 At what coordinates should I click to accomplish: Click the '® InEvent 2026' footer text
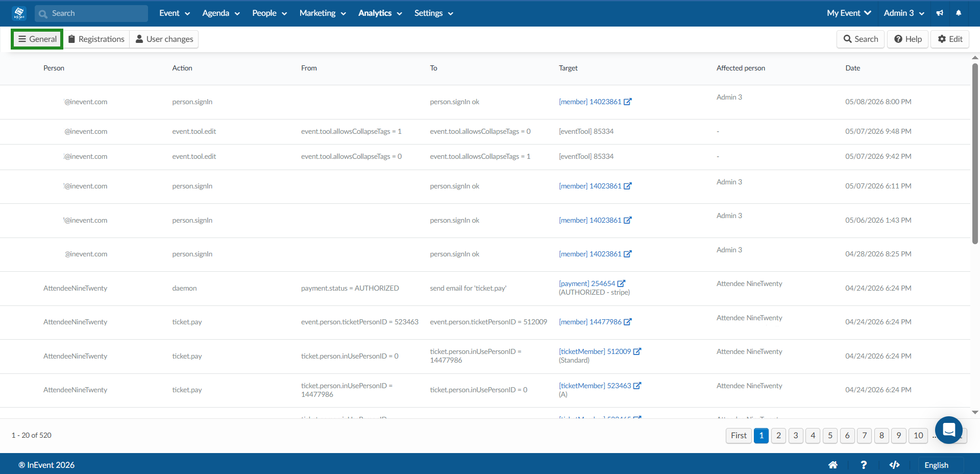pyautogui.click(x=46, y=465)
